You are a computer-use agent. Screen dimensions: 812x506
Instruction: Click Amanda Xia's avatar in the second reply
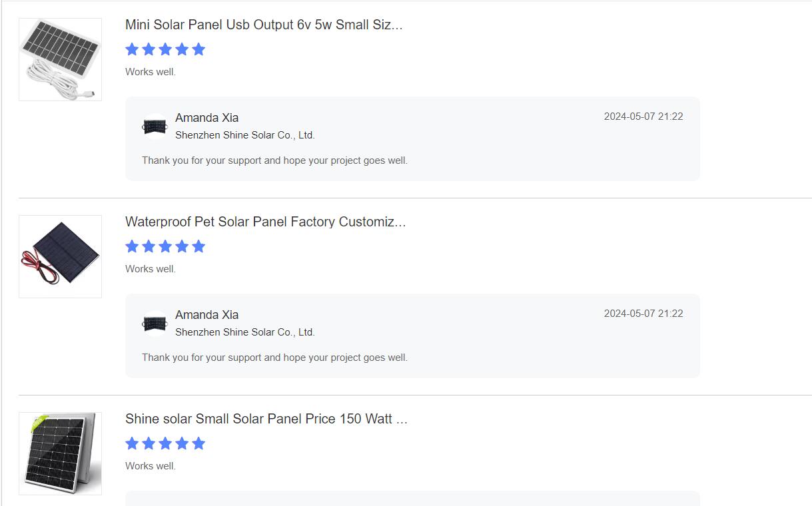point(155,323)
